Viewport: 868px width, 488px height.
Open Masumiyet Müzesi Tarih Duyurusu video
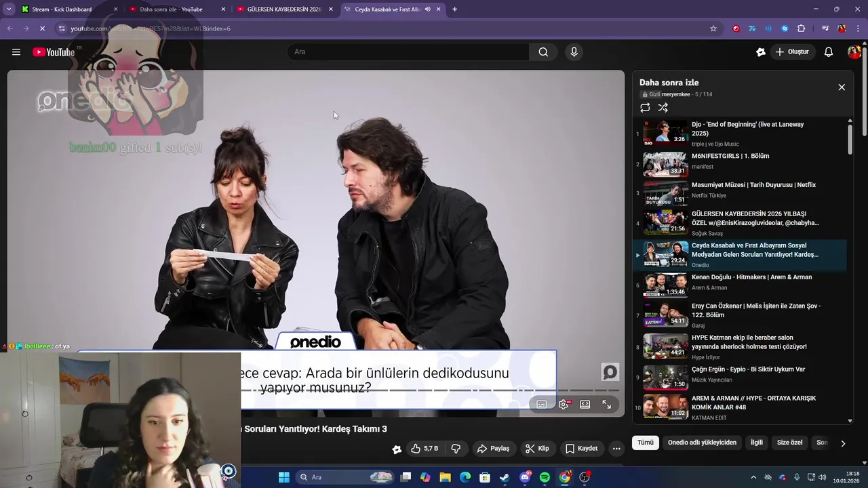point(739,193)
